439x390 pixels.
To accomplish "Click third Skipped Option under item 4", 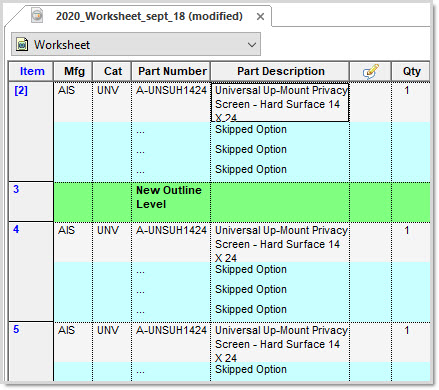I will (x=251, y=309).
